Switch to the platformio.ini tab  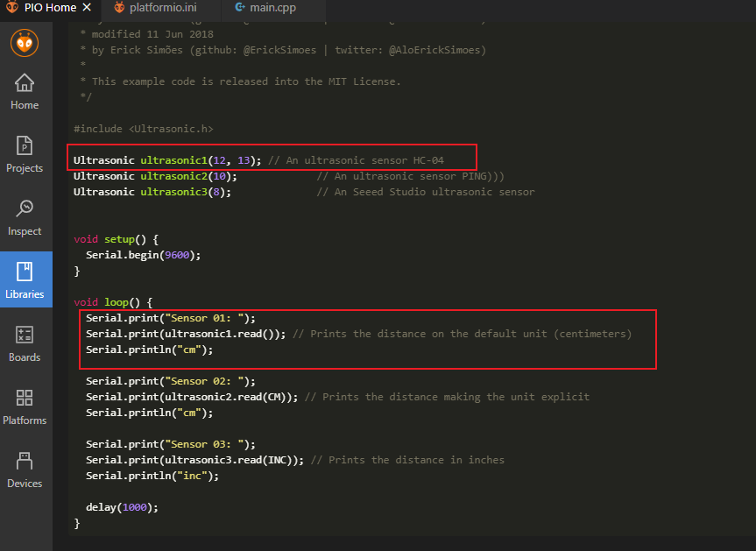(163, 8)
